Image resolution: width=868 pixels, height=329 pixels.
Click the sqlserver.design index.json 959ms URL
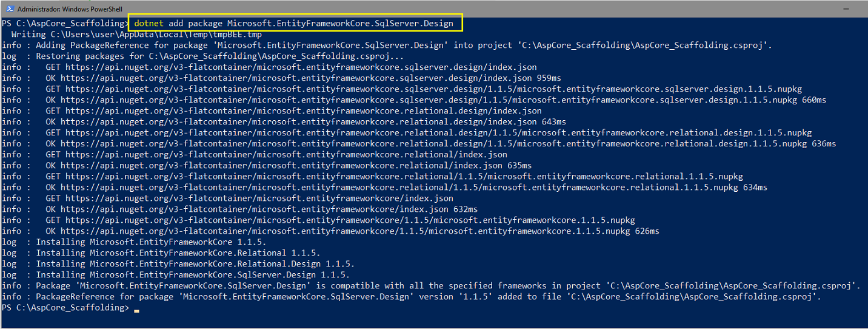pyautogui.click(x=311, y=78)
